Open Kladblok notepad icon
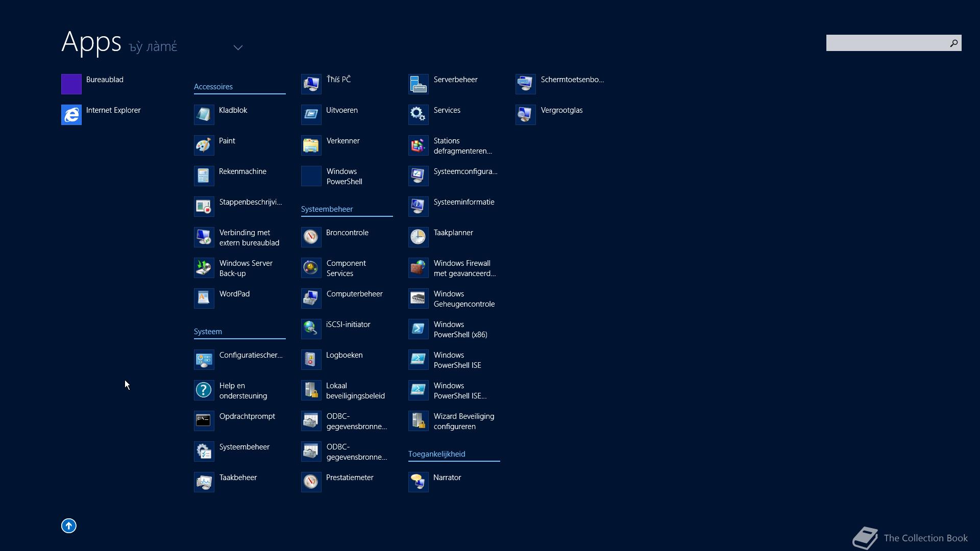This screenshot has height=551, width=980. [x=204, y=115]
